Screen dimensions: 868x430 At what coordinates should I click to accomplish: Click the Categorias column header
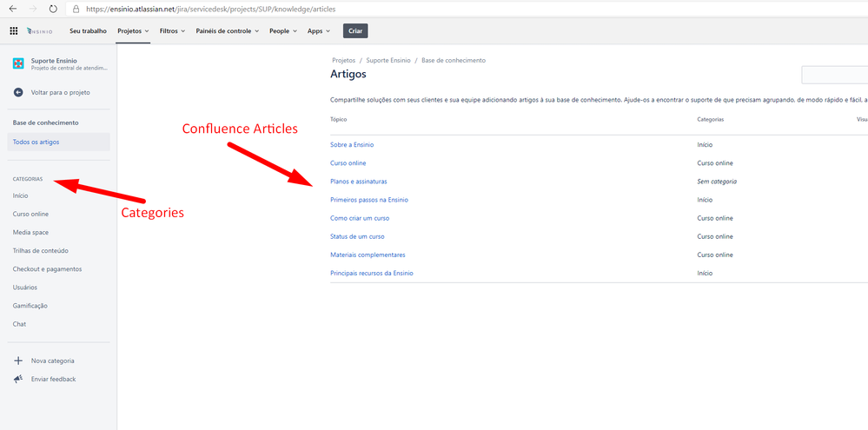point(711,119)
